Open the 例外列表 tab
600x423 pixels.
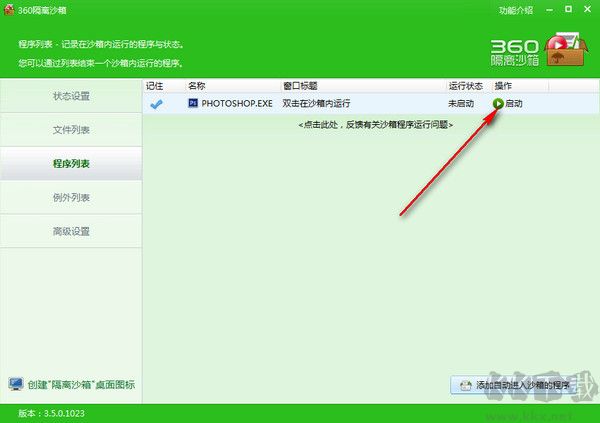click(71, 198)
